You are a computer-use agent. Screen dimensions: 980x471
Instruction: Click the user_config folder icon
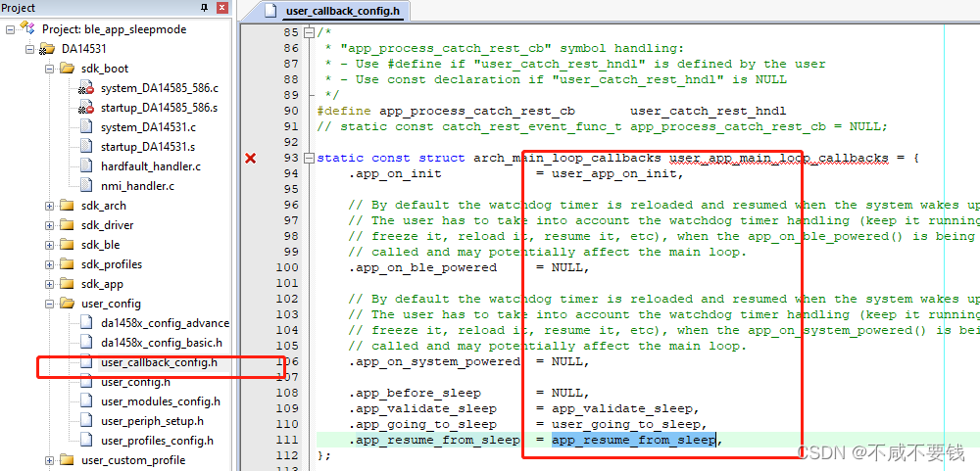click(x=67, y=304)
